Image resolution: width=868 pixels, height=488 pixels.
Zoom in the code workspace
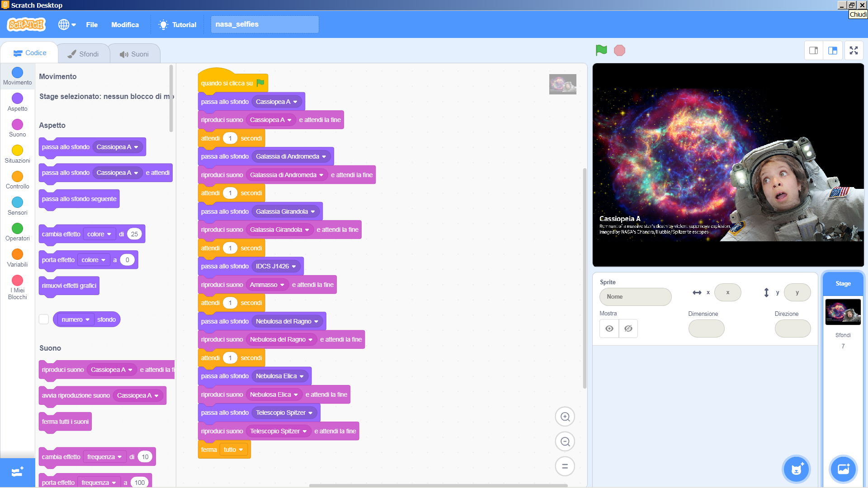(565, 417)
